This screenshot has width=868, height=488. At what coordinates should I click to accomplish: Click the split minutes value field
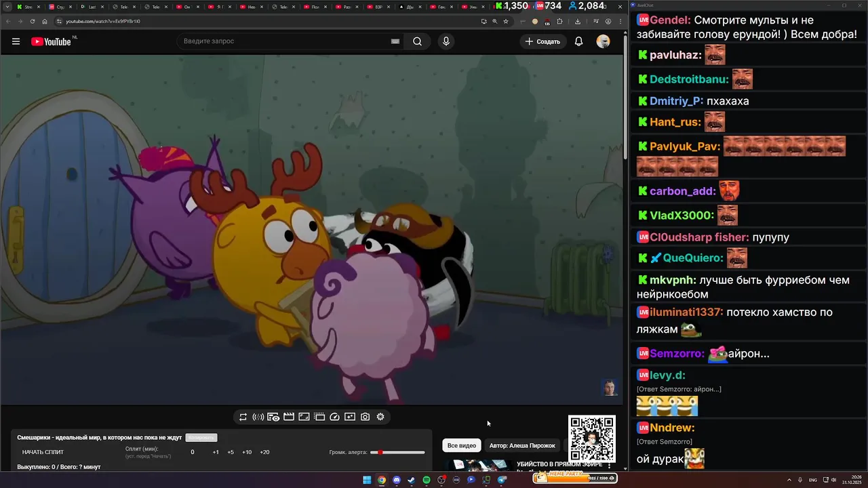click(193, 452)
